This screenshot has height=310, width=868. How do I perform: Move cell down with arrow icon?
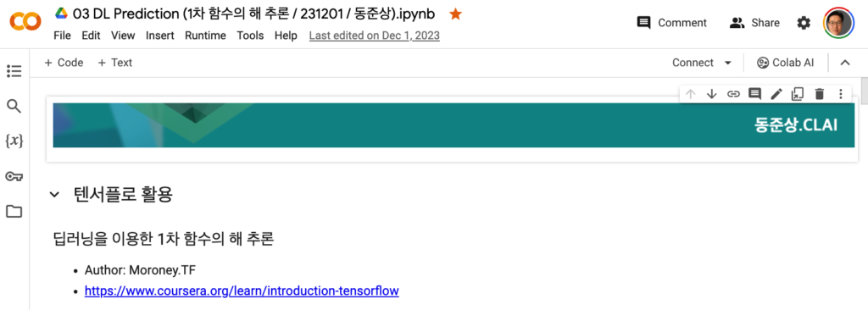[x=712, y=94]
